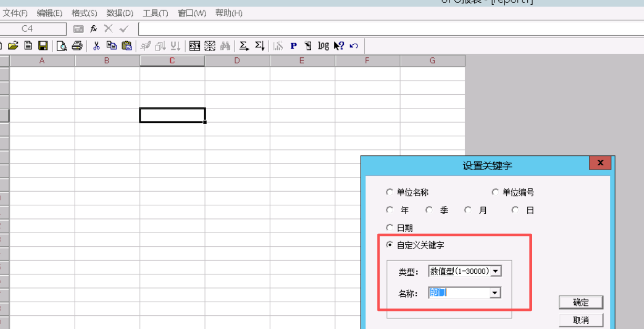Image resolution: width=644 pixels, height=329 pixels.
Task: Click the fx function icon
Action: click(94, 29)
